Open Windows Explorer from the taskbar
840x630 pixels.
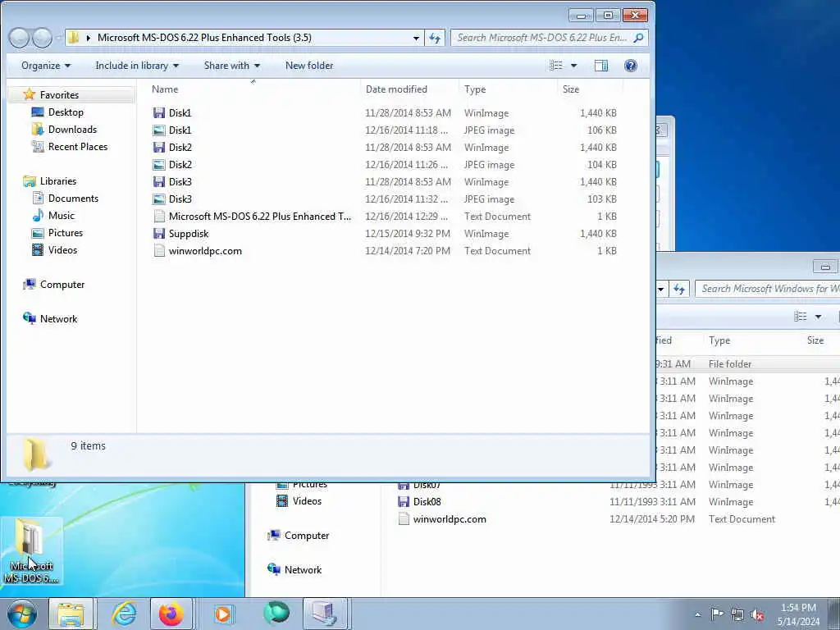point(71,614)
